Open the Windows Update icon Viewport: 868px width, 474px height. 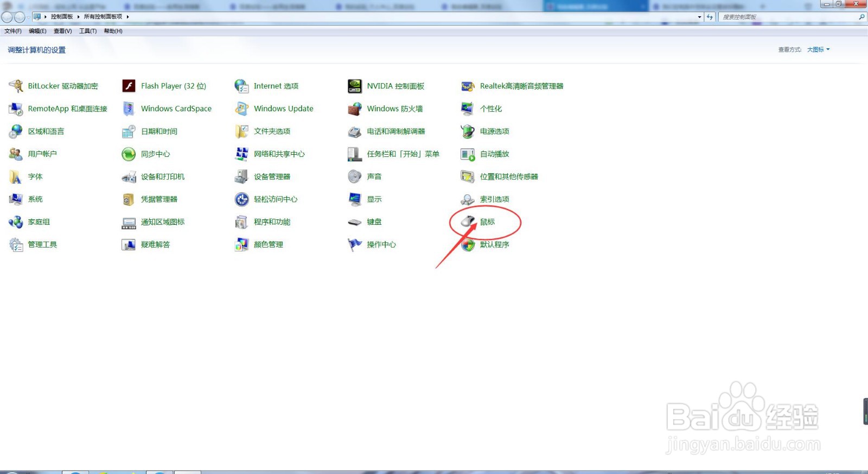point(241,109)
